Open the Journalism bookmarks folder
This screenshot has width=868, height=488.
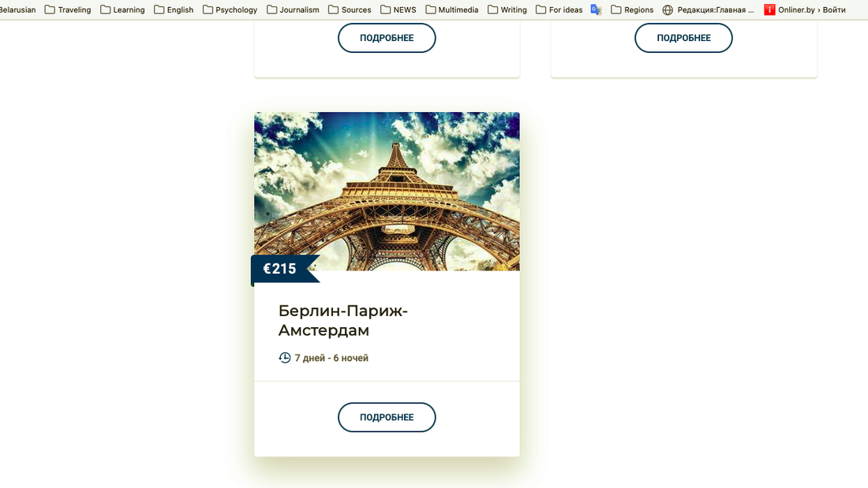293,9
